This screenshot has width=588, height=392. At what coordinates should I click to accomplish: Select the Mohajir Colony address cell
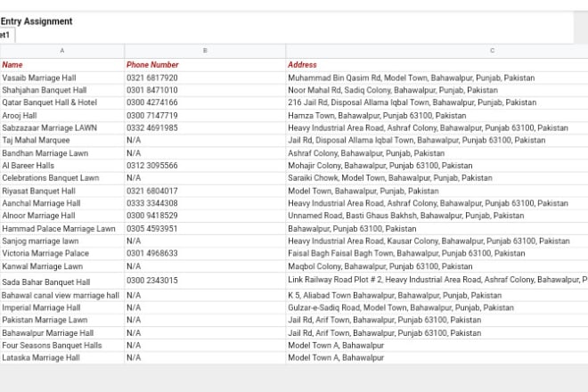pos(437,166)
